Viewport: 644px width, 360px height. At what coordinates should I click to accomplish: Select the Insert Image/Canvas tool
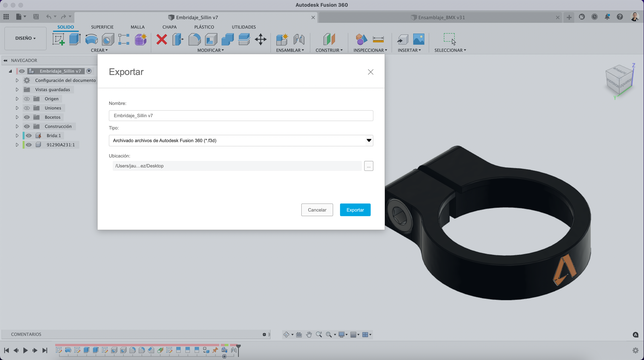(419, 39)
